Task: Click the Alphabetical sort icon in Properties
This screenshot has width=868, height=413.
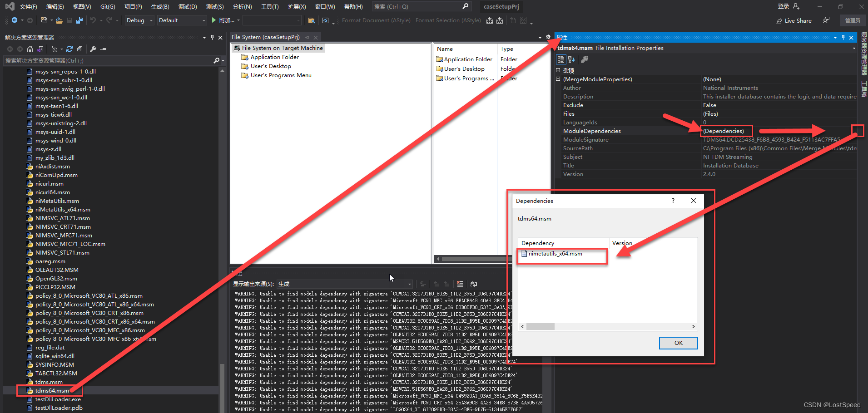Action: [x=571, y=59]
